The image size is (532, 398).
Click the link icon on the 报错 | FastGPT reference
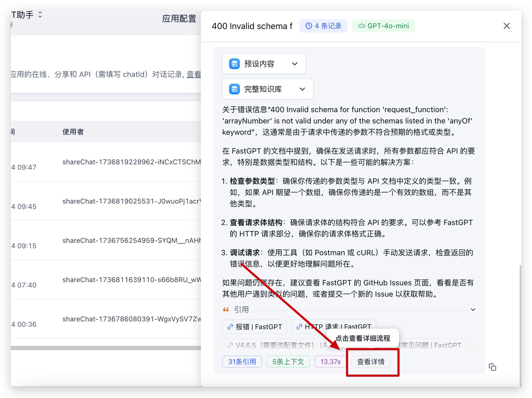[230, 327]
